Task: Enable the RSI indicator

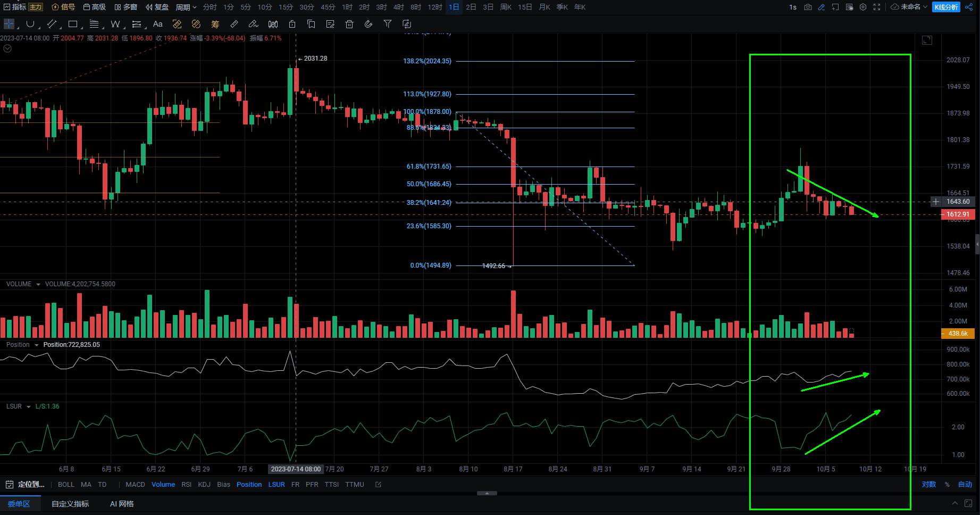Action: (x=186, y=485)
